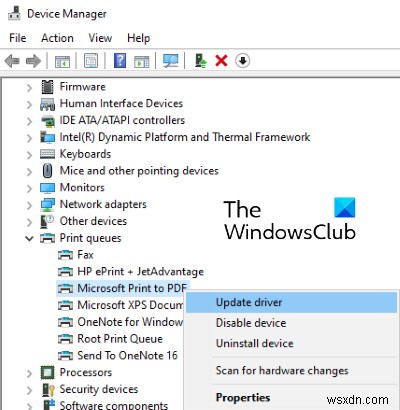Image resolution: width=400 pixels, height=410 pixels.
Task: Click the Scan for hardware changes monitor icon
Action: click(x=171, y=61)
